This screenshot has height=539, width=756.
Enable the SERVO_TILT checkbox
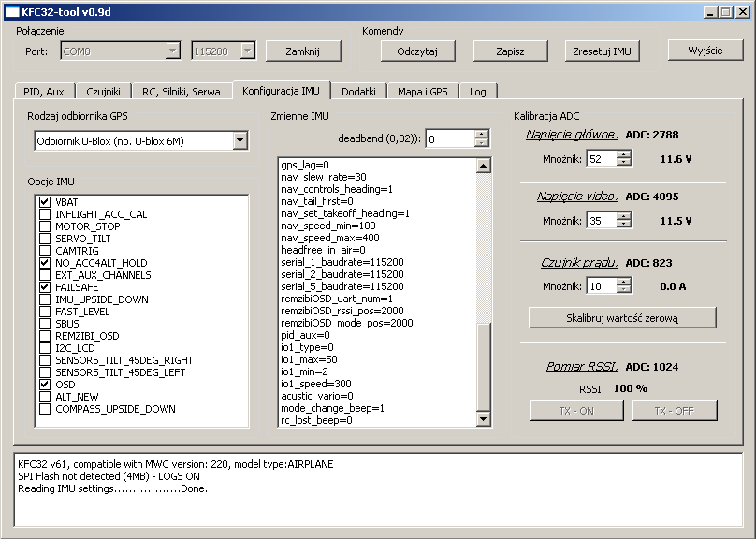tap(45, 239)
